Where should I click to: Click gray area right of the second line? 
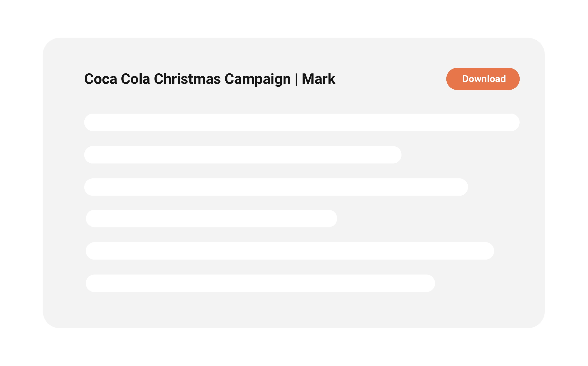pos(460,155)
